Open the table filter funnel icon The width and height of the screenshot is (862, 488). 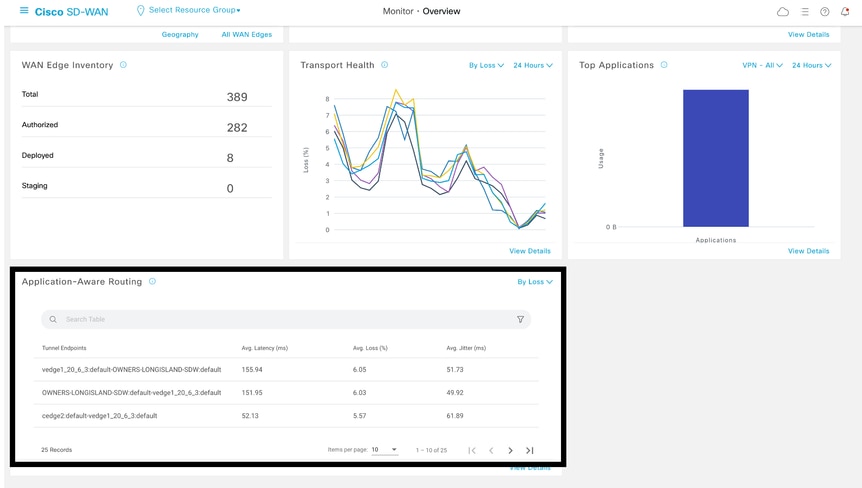click(520, 319)
